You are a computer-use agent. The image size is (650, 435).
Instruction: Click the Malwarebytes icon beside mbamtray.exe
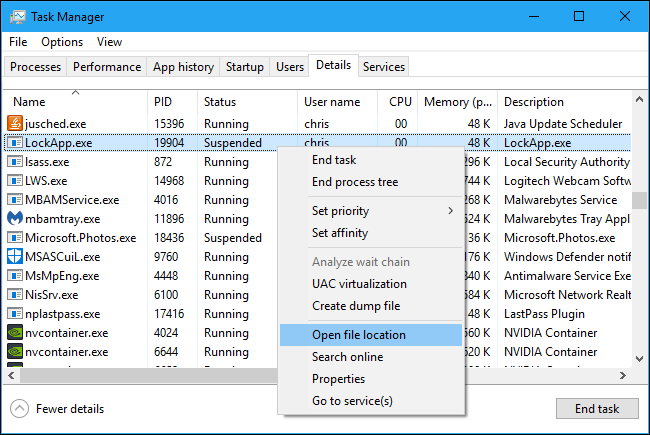tap(15, 219)
